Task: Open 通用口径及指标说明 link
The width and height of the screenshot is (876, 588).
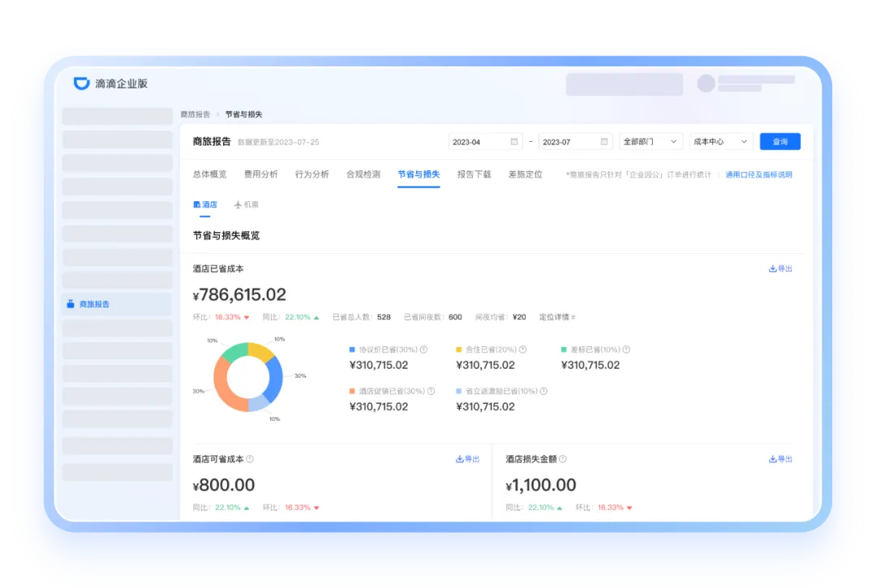Action: pyautogui.click(x=758, y=174)
